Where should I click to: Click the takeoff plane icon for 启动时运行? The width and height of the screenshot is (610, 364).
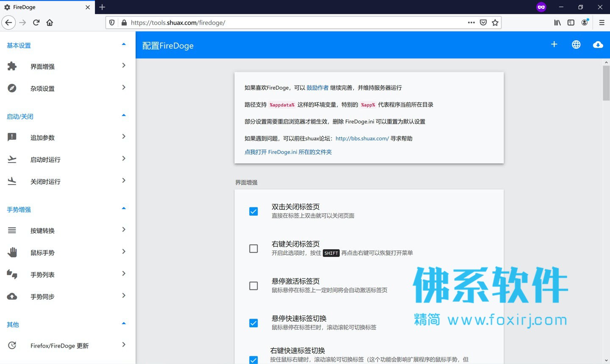(x=12, y=159)
